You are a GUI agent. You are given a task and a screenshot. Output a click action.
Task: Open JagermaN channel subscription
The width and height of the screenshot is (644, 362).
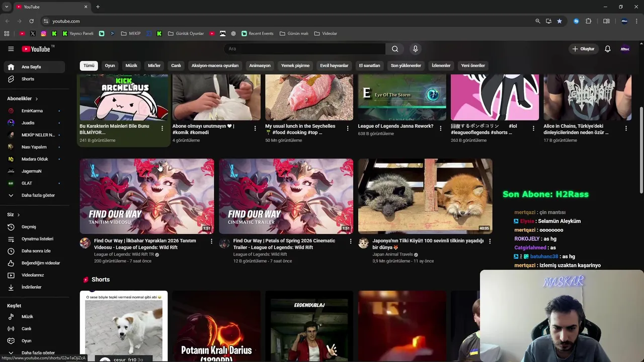(x=34, y=171)
